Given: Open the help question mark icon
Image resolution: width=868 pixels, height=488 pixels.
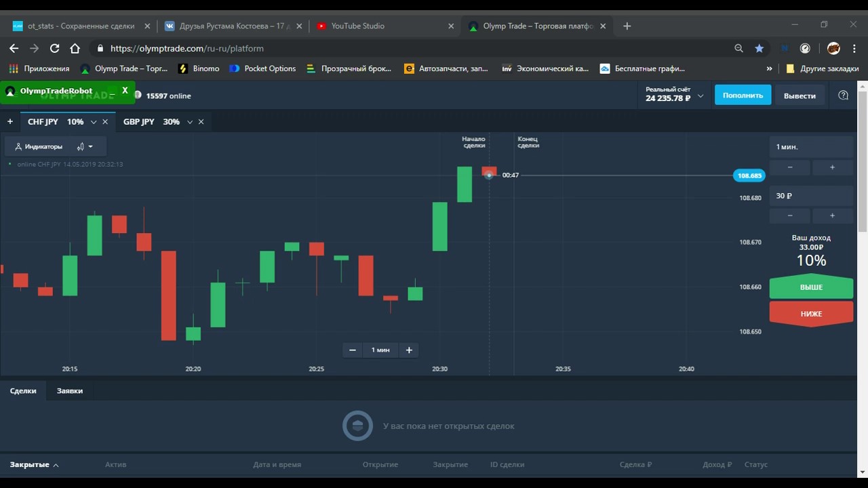Looking at the screenshot, I should coord(844,96).
